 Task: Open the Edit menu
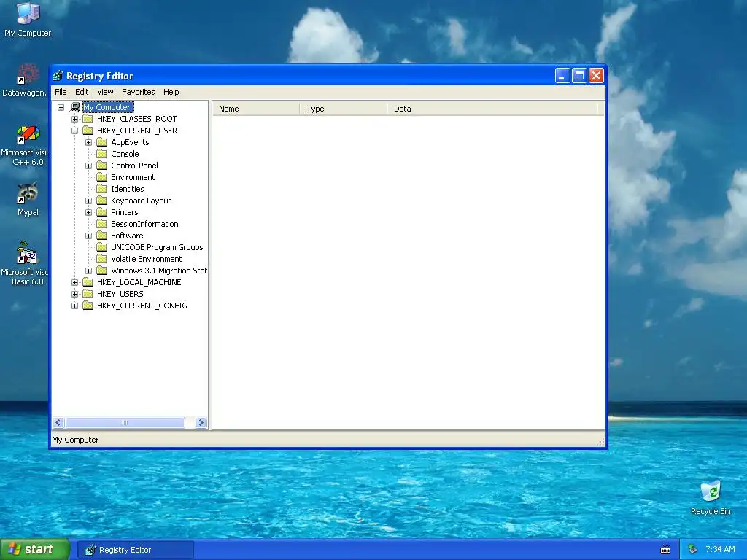click(82, 92)
